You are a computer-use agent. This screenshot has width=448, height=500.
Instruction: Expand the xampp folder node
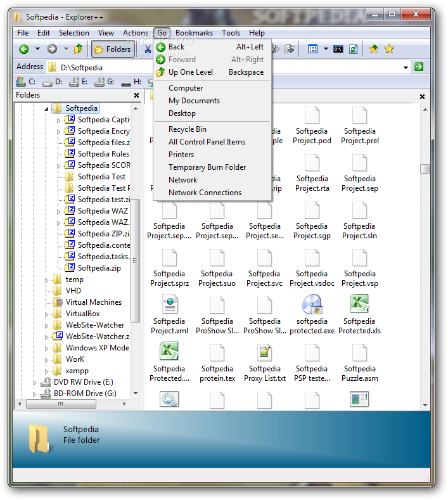click(x=46, y=371)
